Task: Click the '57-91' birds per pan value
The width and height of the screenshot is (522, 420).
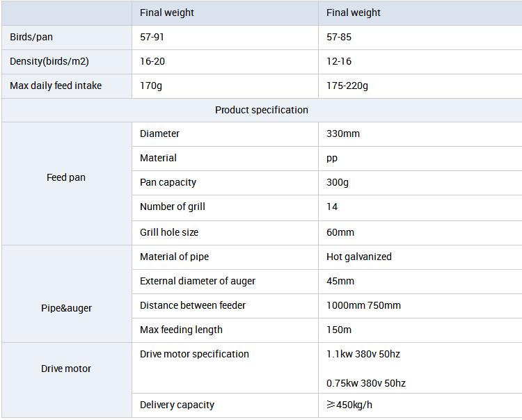Action: pyautogui.click(x=152, y=37)
